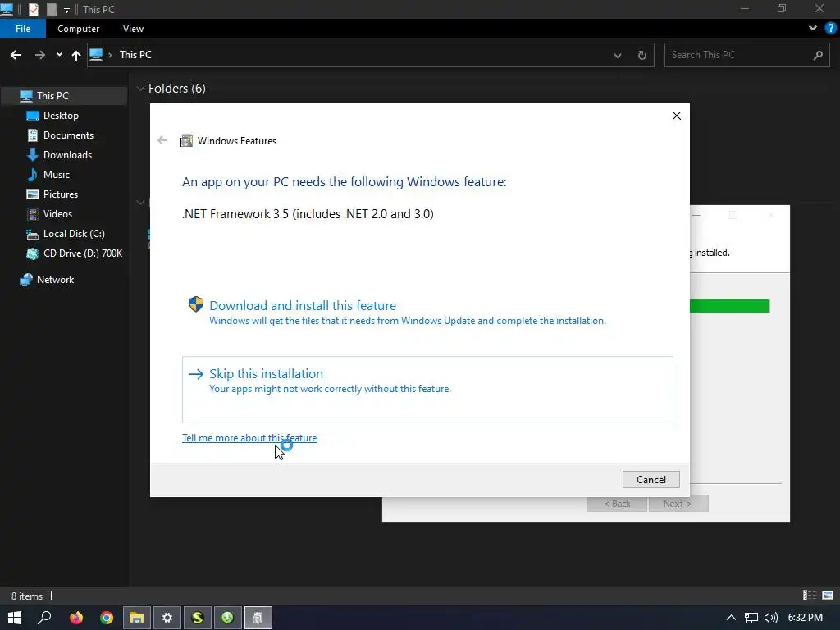Open the Windows Start menu
The image size is (840, 630).
pos(15,618)
